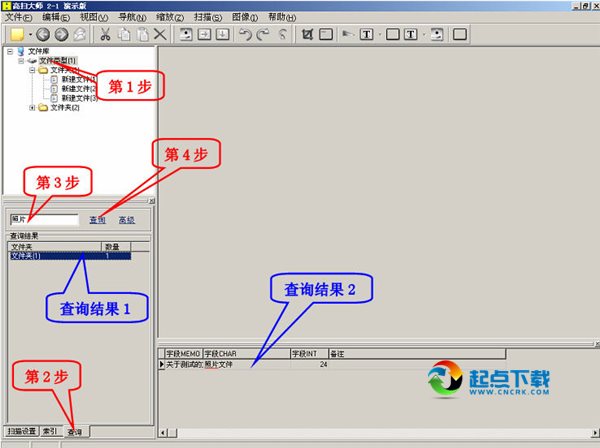Image resolution: width=600 pixels, height=448 pixels.
Task: Click the 字段MEMO column header
Action: [x=183, y=354]
